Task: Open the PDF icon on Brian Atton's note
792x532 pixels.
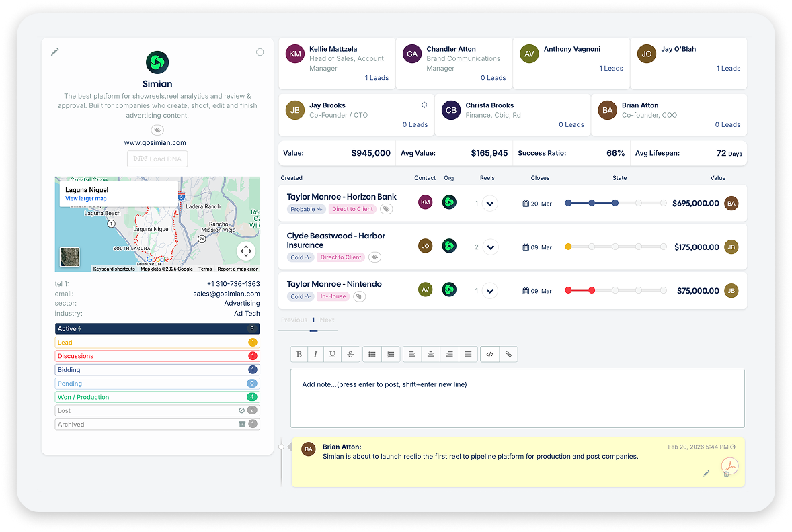Action: tap(729, 465)
